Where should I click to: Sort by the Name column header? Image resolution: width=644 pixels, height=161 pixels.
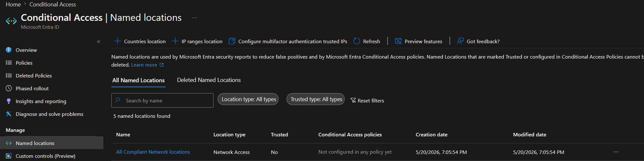(x=123, y=134)
